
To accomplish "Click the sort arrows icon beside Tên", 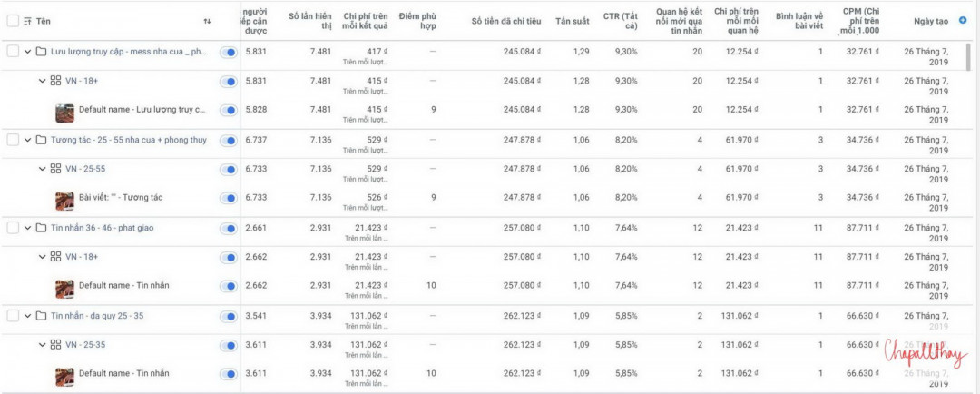I will click(207, 21).
